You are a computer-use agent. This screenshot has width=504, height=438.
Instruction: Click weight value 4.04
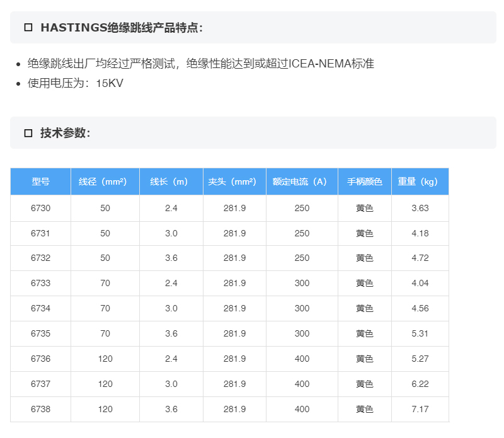click(420, 283)
